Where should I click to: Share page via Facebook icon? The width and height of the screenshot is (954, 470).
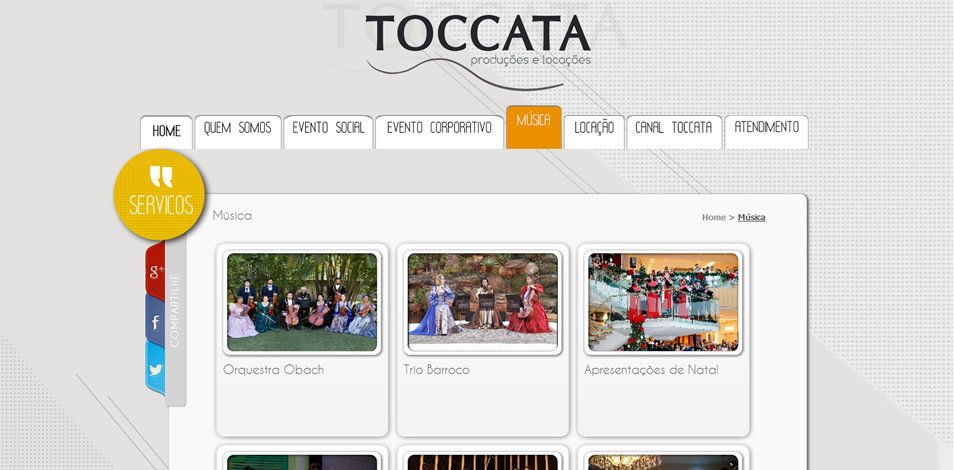pyautogui.click(x=155, y=321)
